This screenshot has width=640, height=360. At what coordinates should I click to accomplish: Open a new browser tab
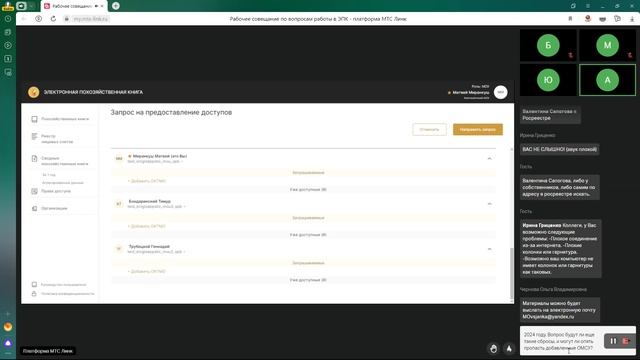116,6
